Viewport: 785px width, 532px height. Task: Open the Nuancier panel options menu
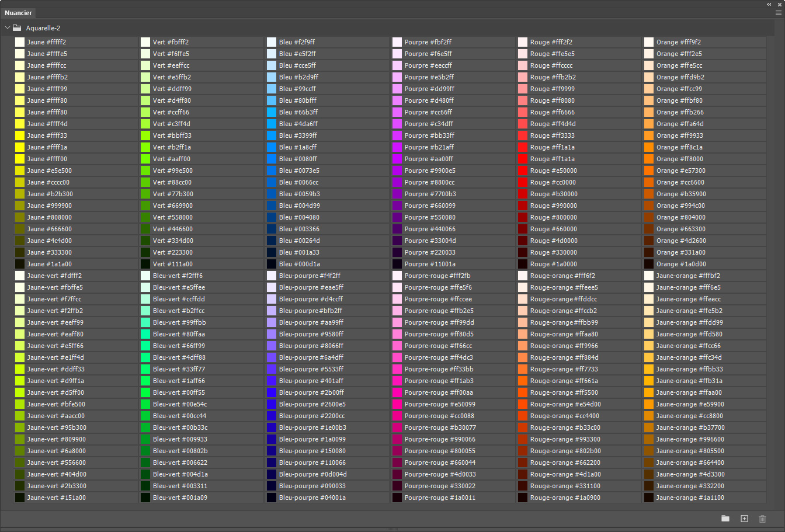[778, 13]
